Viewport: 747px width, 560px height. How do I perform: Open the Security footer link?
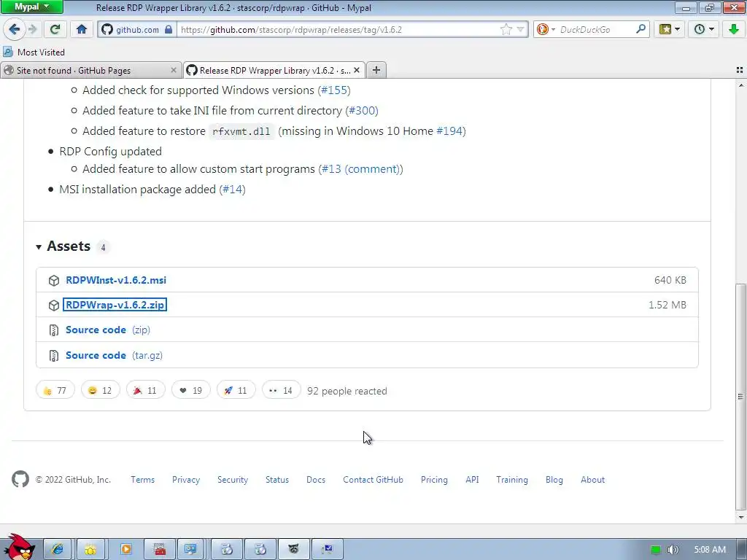[233, 480]
